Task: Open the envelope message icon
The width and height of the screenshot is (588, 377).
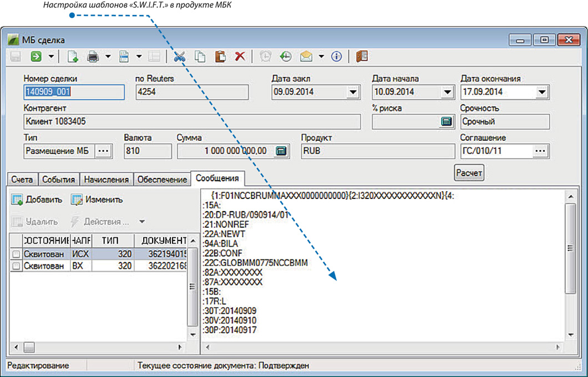Action: (x=306, y=57)
